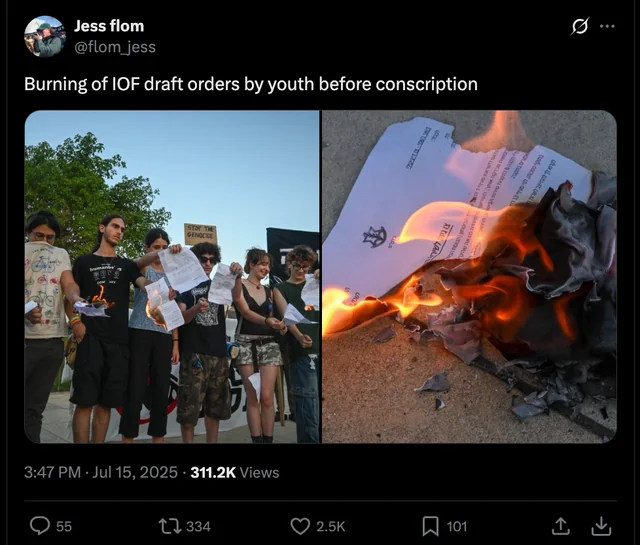Open the three-dot more options menu
Image resolution: width=640 pixels, height=545 pixels.
tap(607, 26)
